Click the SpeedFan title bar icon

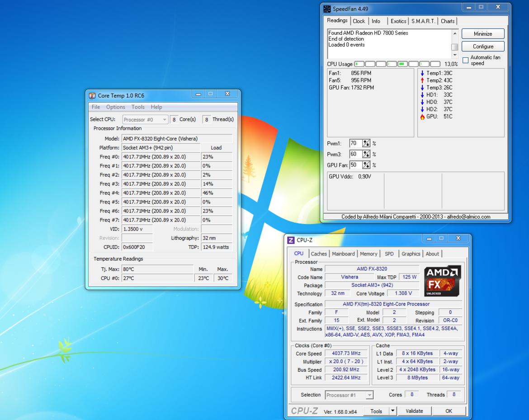pyautogui.click(x=326, y=9)
